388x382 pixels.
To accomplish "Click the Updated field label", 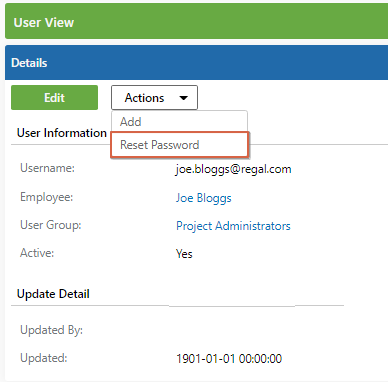I will (44, 358).
